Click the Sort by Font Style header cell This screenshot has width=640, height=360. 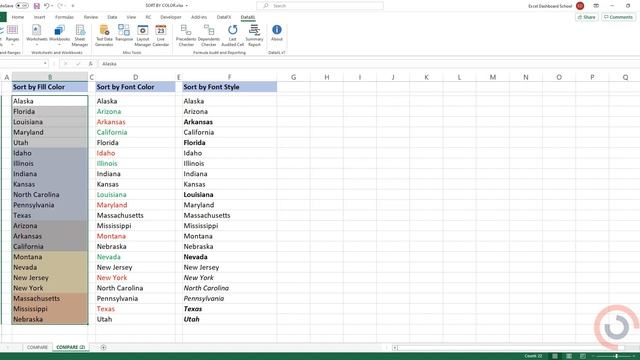(x=229, y=87)
